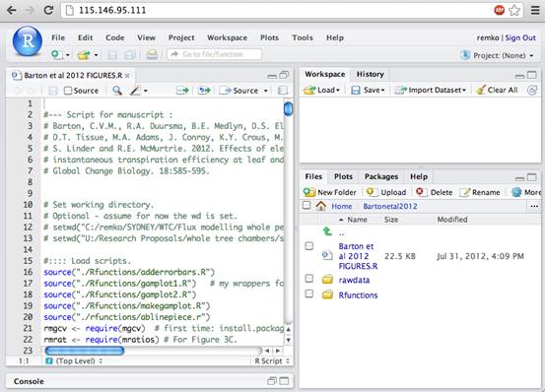Open the recent files dropdown arrow
The image size is (545, 392).
pyautogui.click(x=96, y=55)
